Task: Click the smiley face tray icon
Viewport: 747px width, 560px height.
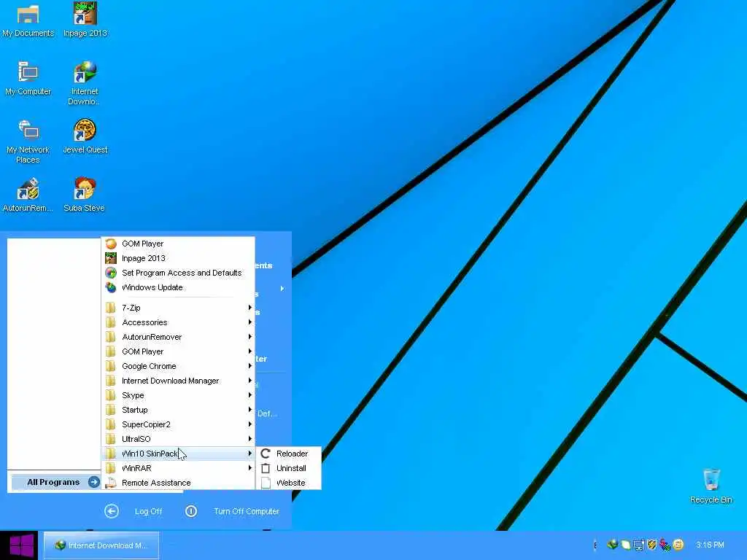Action: coord(678,544)
